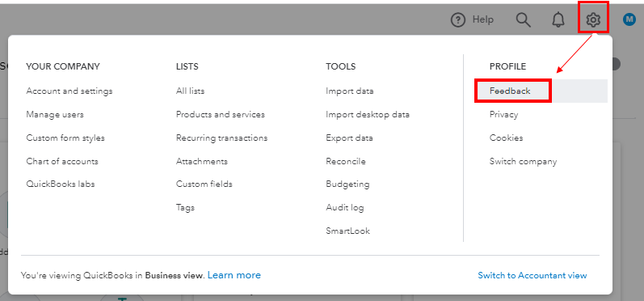Click the Help question mark icon

tap(458, 19)
